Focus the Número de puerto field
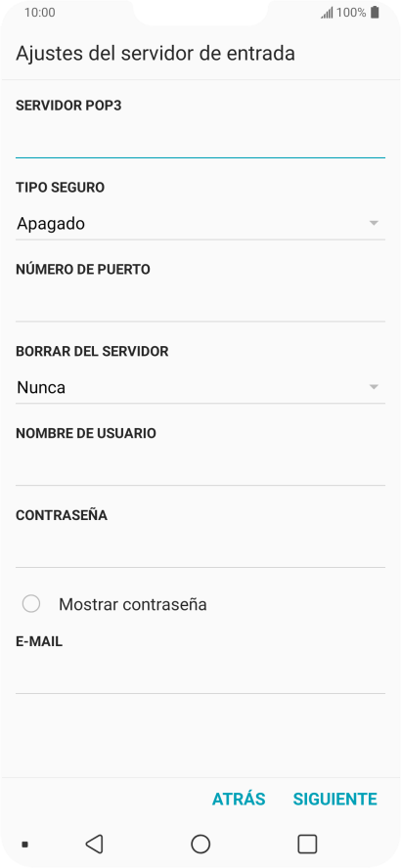401x868 pixels. (x=200, y=304)
